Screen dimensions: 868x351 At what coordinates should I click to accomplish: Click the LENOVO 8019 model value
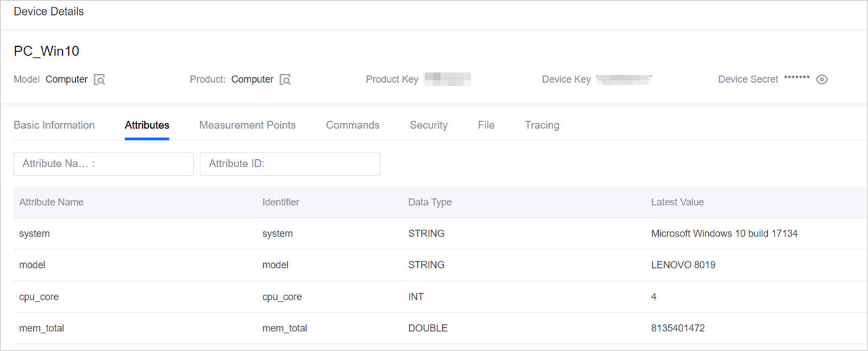click(683, 265)
